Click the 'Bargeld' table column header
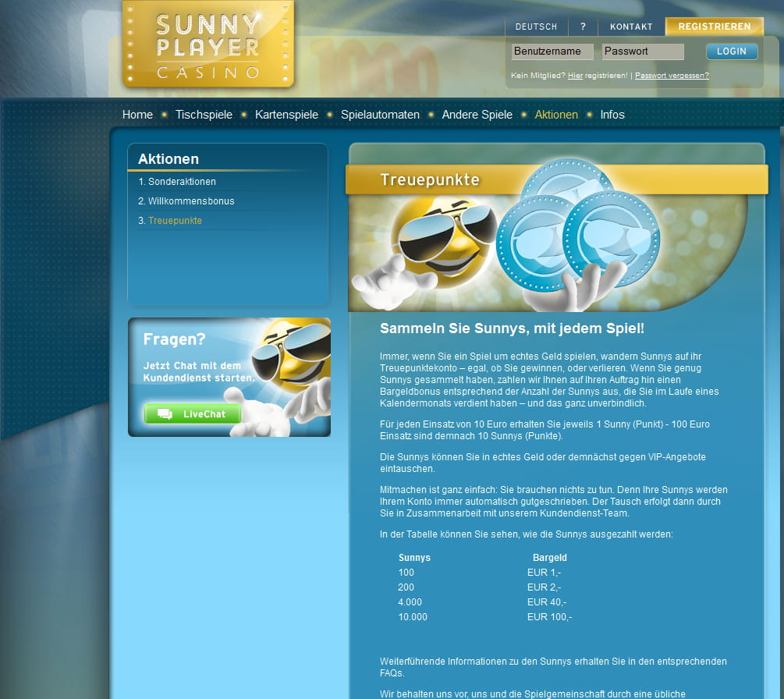 point(549,558)
